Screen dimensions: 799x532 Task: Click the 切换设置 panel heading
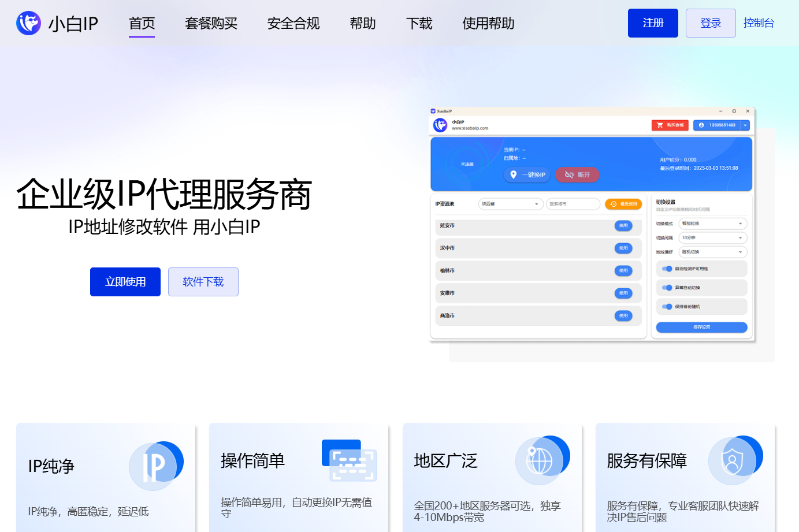[x=666, y=202]
